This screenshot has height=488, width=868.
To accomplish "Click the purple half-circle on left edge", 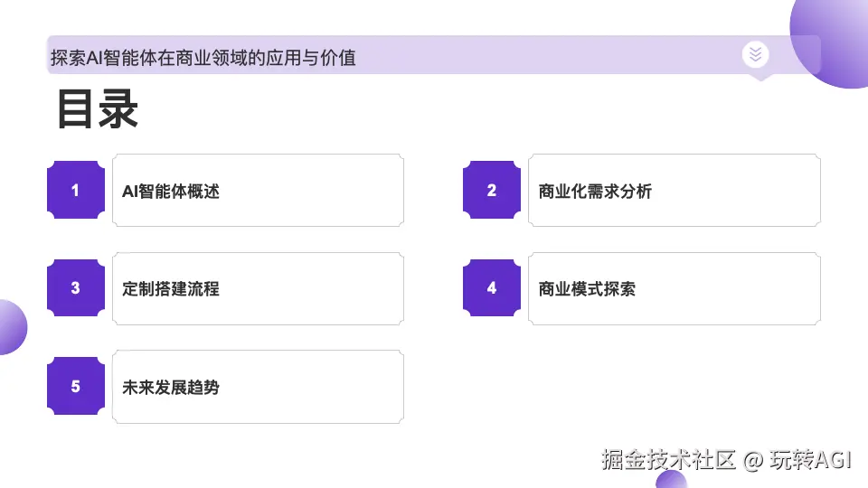I will [x=10, y=326].
